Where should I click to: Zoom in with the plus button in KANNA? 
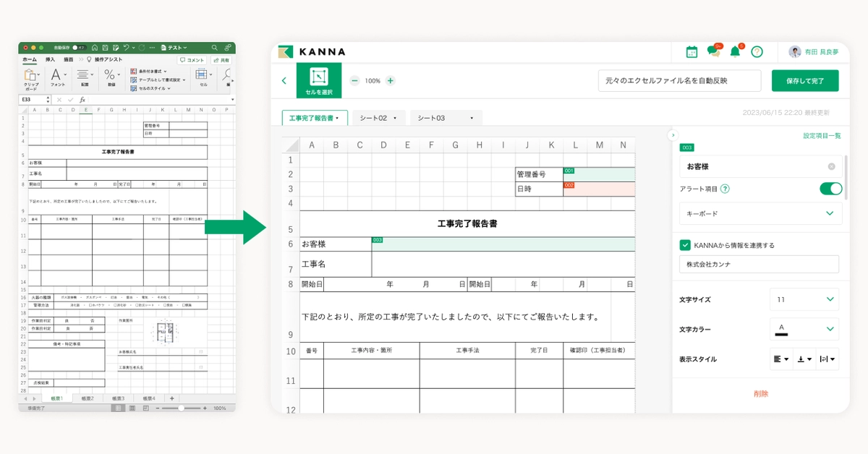coord(391,81)
